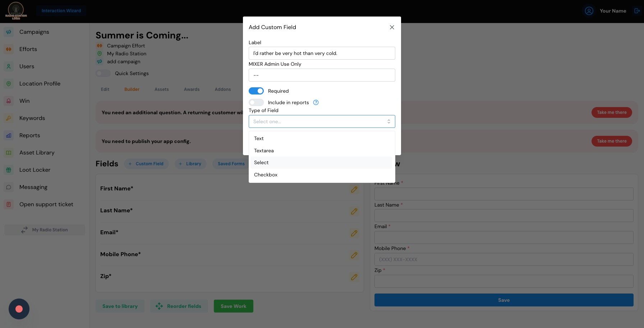Turn off the Required toggle
Image resolution: width=644 pixels, height=328 pixels.
[x=256, y=91]
